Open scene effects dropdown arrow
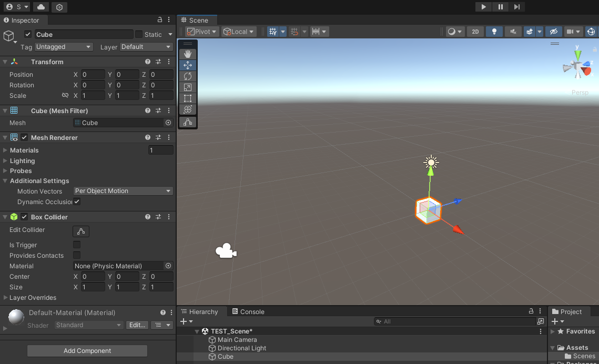The width and height of the screenshot is (599, 364). click(x=540, y=32)
